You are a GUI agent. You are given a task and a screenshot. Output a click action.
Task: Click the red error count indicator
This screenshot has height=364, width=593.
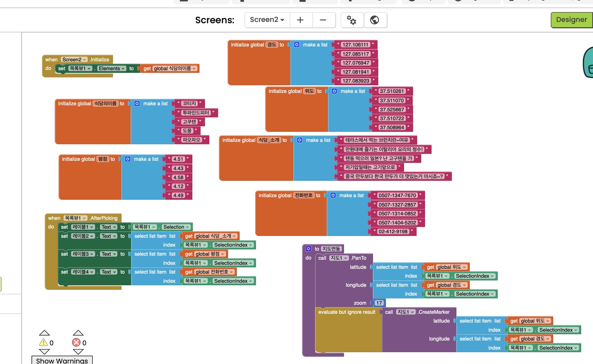coord(76,342)
